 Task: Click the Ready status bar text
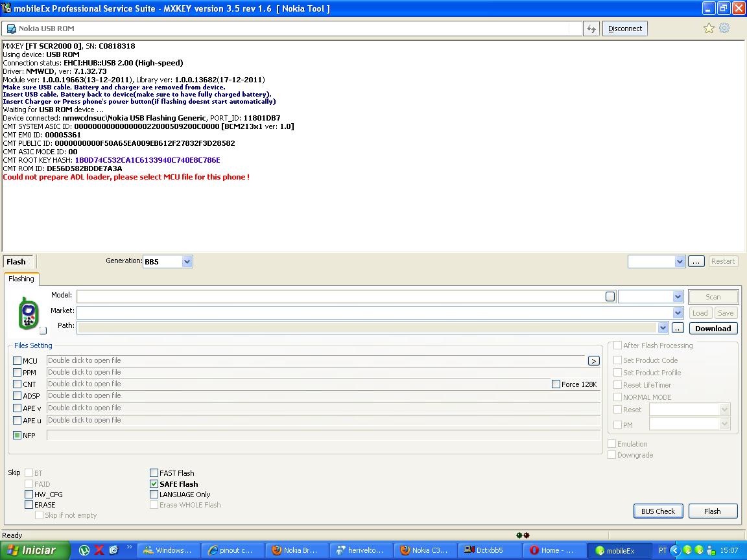click(12, 535)
